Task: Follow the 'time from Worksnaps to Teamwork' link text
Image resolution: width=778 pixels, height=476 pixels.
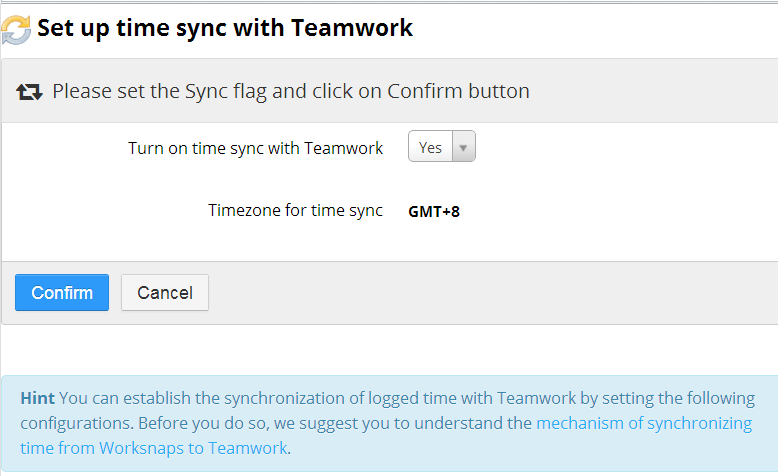Action: tap(192, 448)
